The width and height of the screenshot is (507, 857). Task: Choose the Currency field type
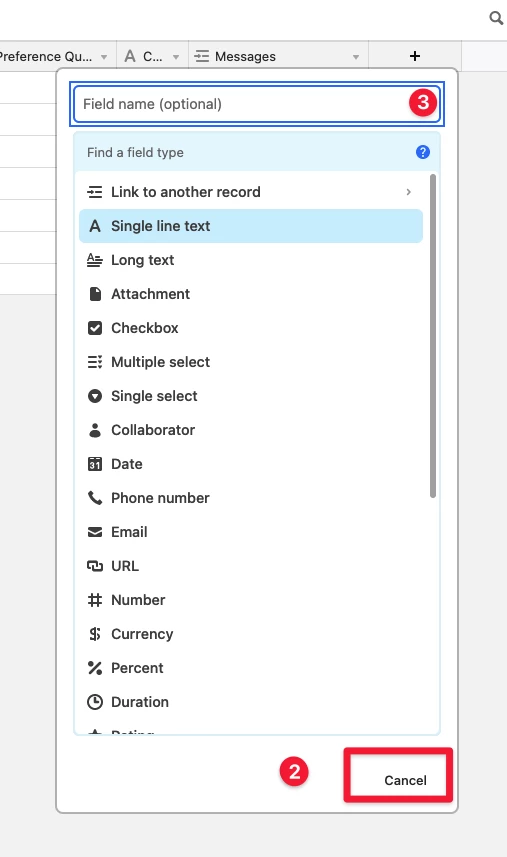[x=251, y=634]
